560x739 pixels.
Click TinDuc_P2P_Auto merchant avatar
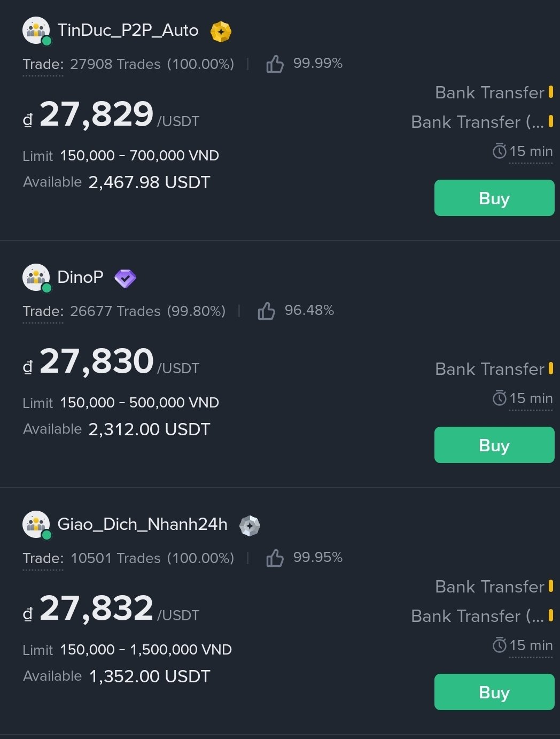(x=36, y=30)
